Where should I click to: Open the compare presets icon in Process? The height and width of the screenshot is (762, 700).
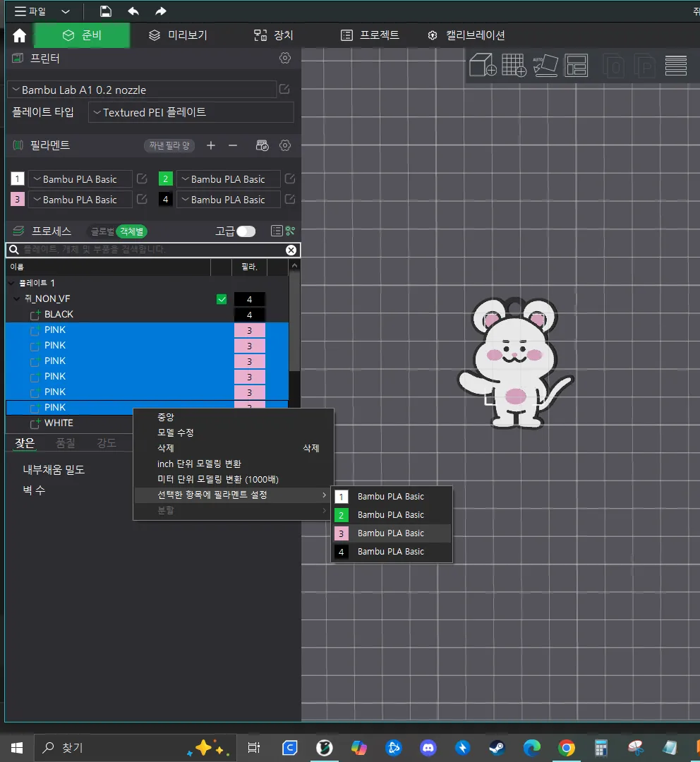point(290,231)
